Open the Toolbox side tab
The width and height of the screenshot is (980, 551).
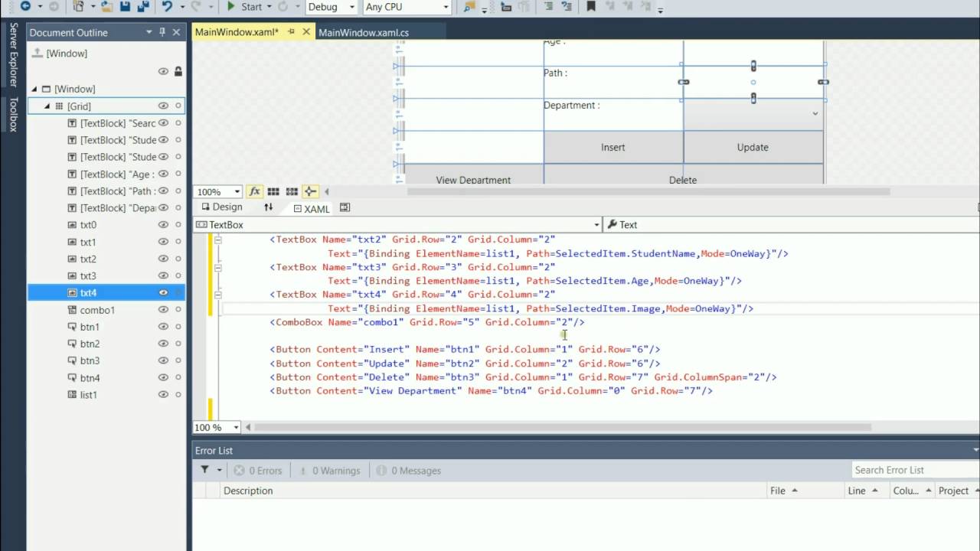(x=13, y=114)
